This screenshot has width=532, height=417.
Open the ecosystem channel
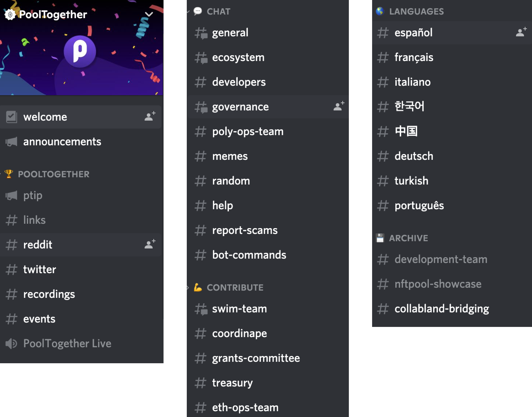(268, 57)
